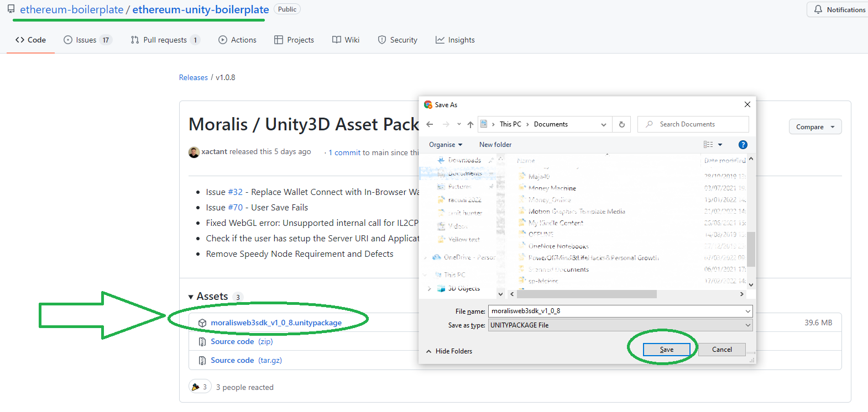Viewport: 868px width, 412px height.
Task: Select Downloads in the navigation tree
Action: pyautogui.click(x=464, y=160)
